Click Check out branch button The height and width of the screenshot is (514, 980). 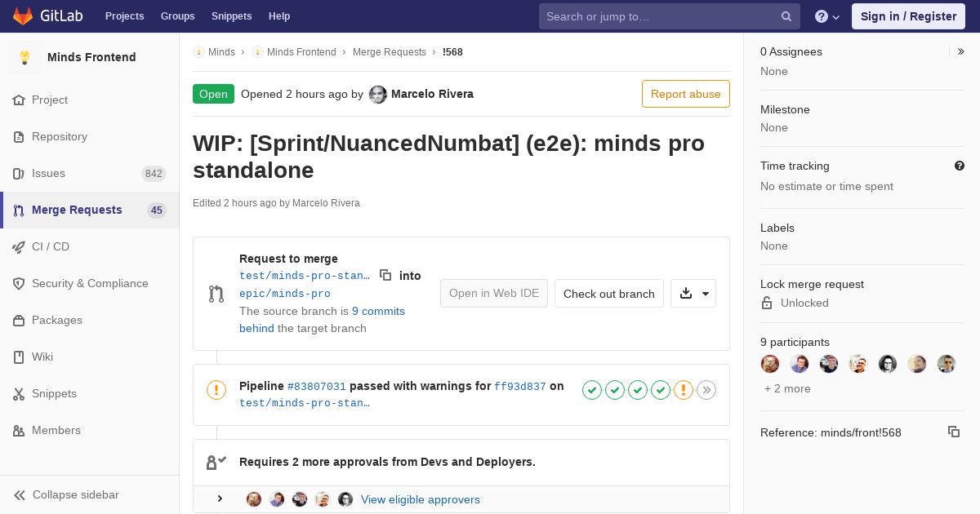point(609,294)
